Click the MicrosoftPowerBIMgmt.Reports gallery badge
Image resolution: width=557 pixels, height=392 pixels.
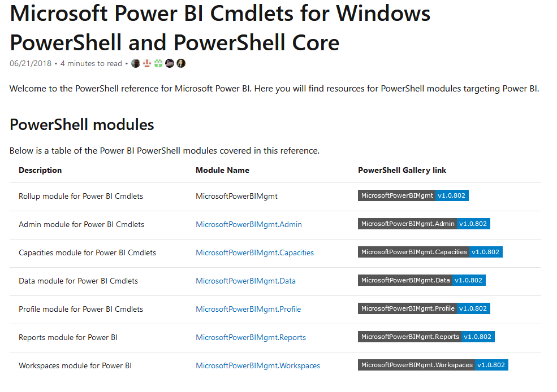[x=426, y=337]
